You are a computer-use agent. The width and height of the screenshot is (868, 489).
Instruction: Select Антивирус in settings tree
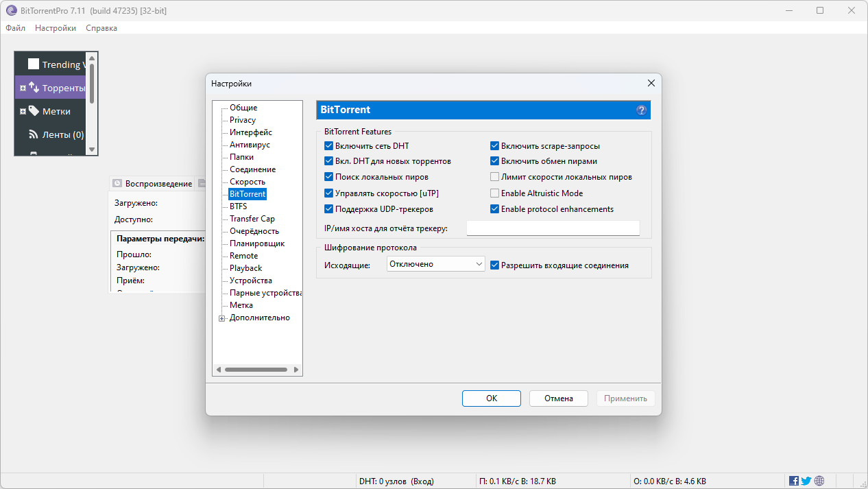coord(250,145)
